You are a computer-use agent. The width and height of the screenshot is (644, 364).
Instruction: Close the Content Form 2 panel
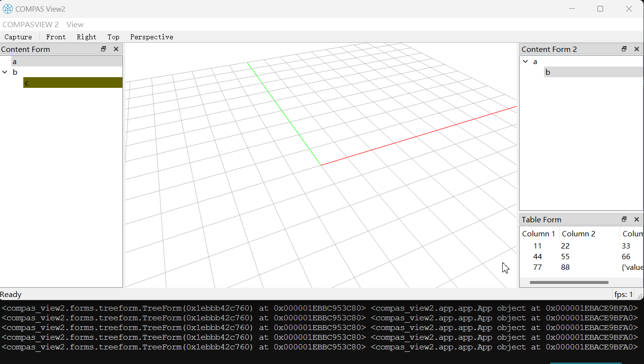(637, 49)
